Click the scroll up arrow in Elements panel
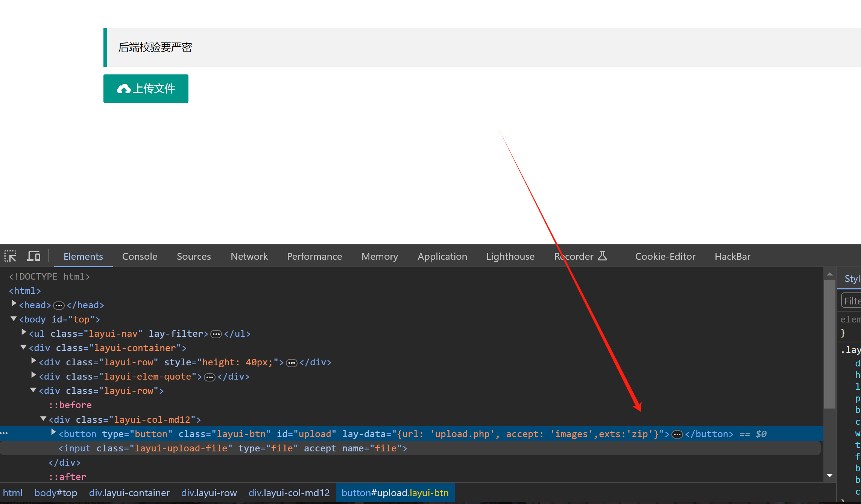The width and height of the screenshot is (861, 504). (830, 274)
